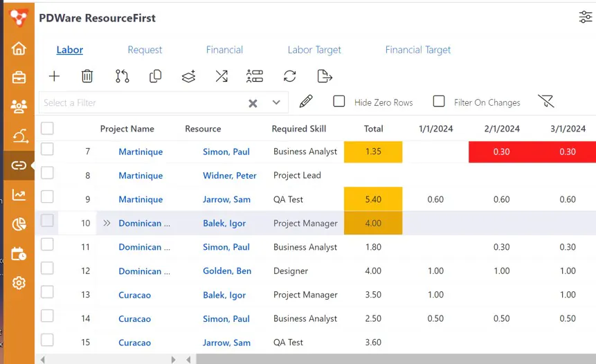
Task: Check the row 11 checkbox
Action: (x=47, y=244)
